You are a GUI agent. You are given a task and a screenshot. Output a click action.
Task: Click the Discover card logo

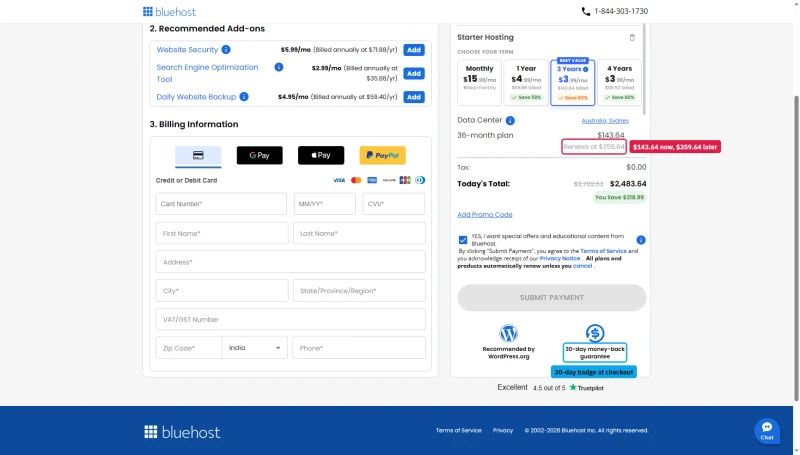click(x=389, y=180)
